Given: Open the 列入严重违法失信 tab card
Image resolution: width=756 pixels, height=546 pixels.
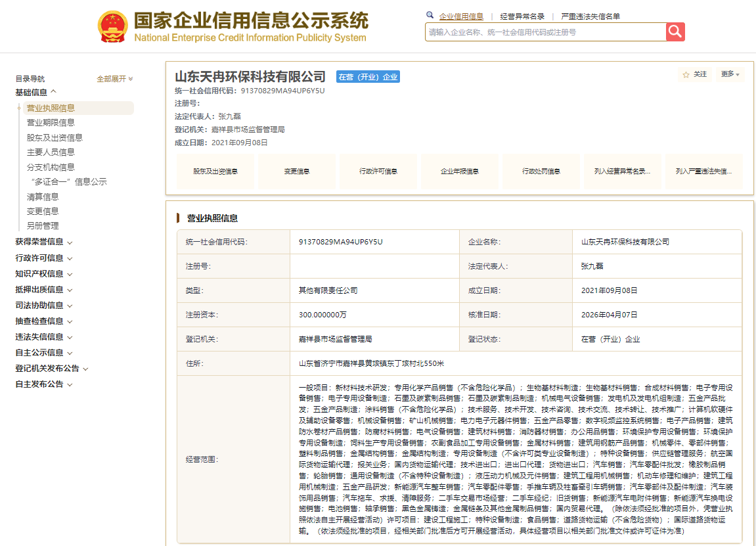Looking at the screenshot, I should (704, 171).
